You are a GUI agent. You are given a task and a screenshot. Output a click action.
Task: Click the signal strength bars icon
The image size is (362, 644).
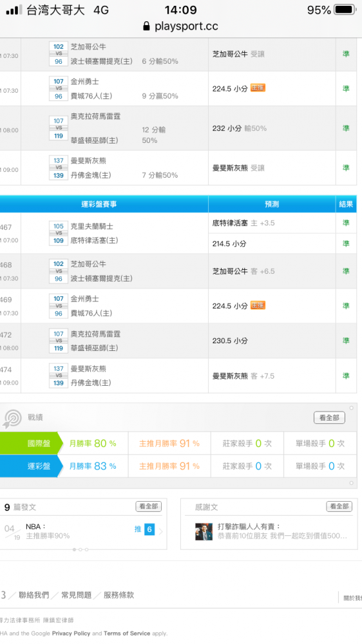click(x=14, y=10)
